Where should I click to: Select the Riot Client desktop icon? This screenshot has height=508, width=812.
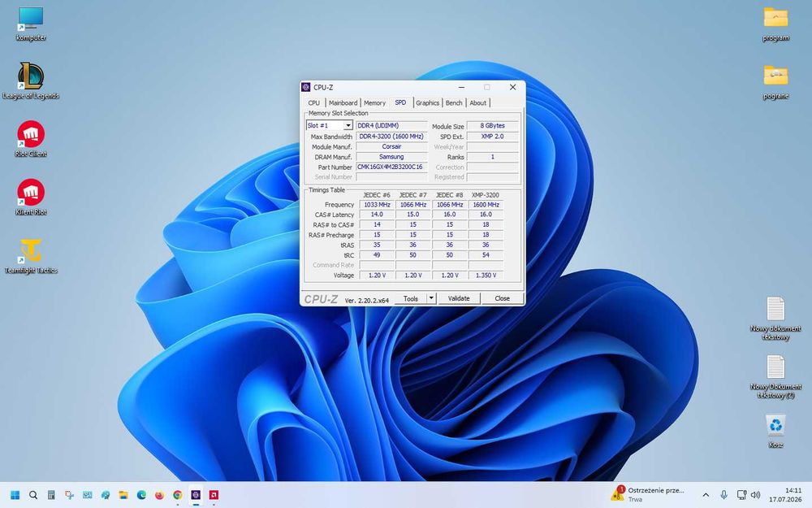pos(31,139)
